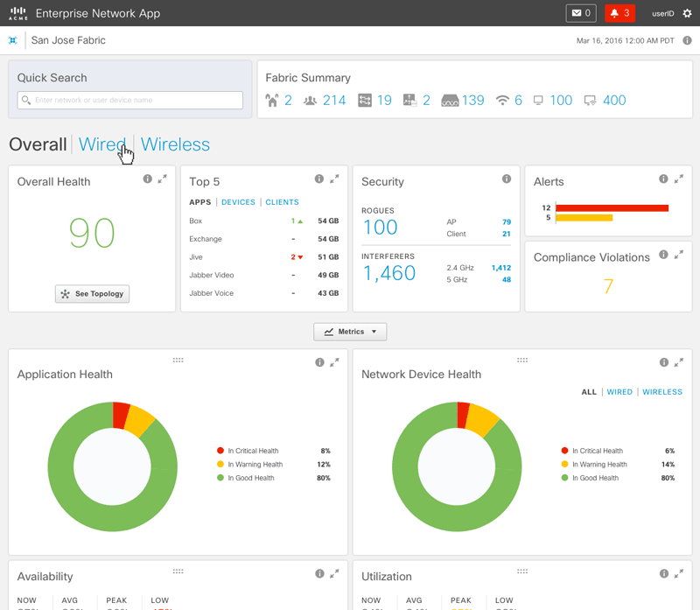Expand the Network Device Health panel
The height and width of the screenshot is (610, 700).
[678, 362]
